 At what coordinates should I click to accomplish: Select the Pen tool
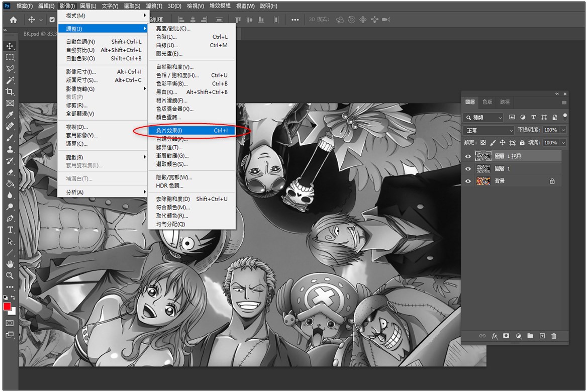click(10, 218)
